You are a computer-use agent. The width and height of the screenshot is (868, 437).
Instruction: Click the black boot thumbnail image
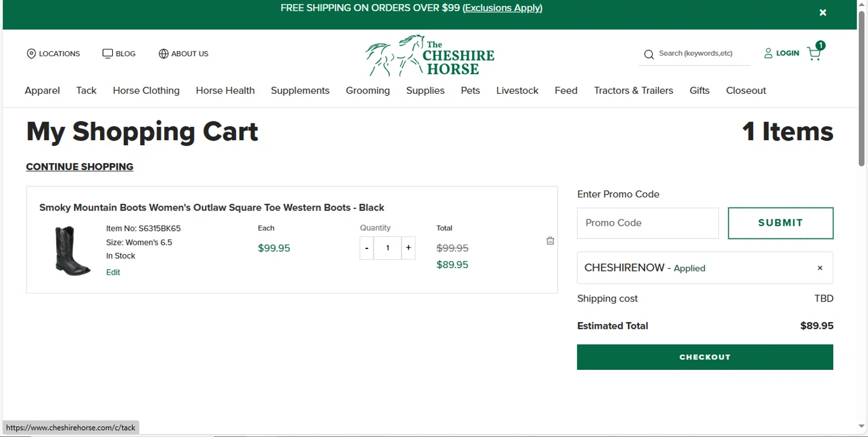(x=72, y=251)
